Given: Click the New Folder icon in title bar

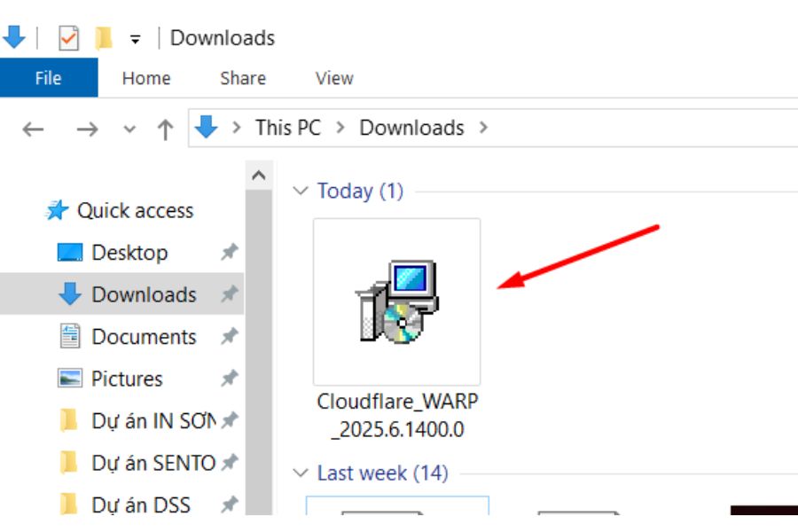Looking at the screenshot, I should point(104,38).
